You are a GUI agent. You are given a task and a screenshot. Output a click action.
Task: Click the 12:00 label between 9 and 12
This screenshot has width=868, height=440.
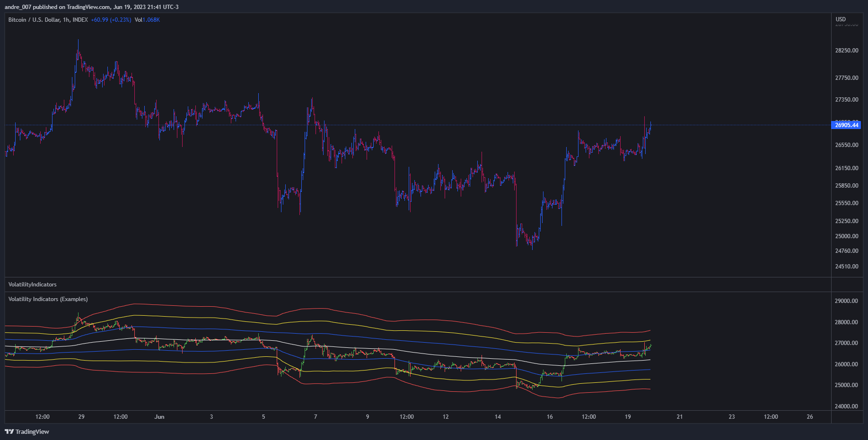(x=407, y=417)
